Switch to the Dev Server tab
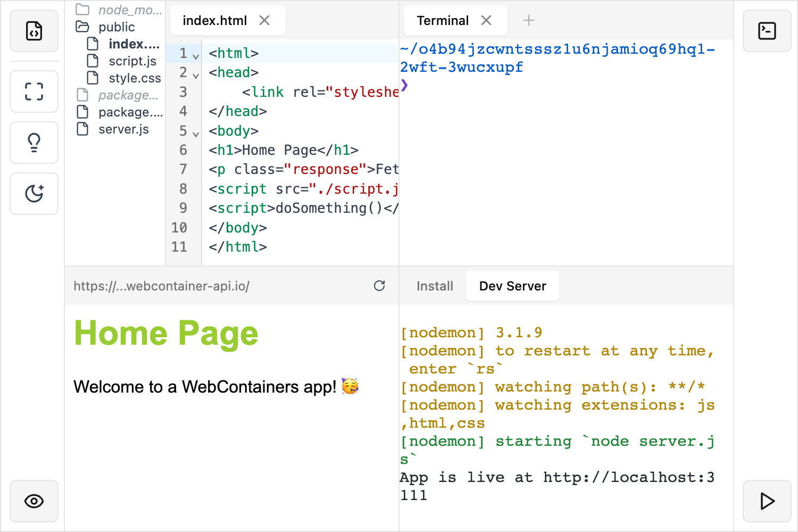Viewport: 798px width, 532px height. click(512, 286)
